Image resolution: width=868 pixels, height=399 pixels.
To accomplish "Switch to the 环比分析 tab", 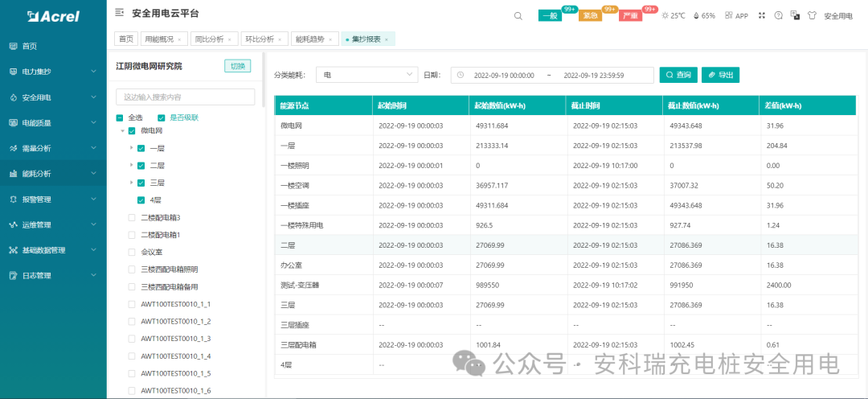I will [264, 39].
